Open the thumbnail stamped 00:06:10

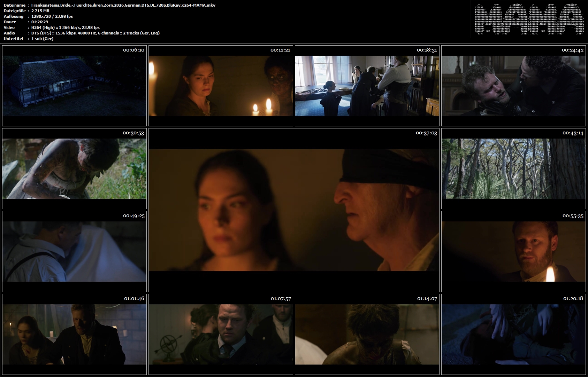pyautogui.click(x=74, y=86)
